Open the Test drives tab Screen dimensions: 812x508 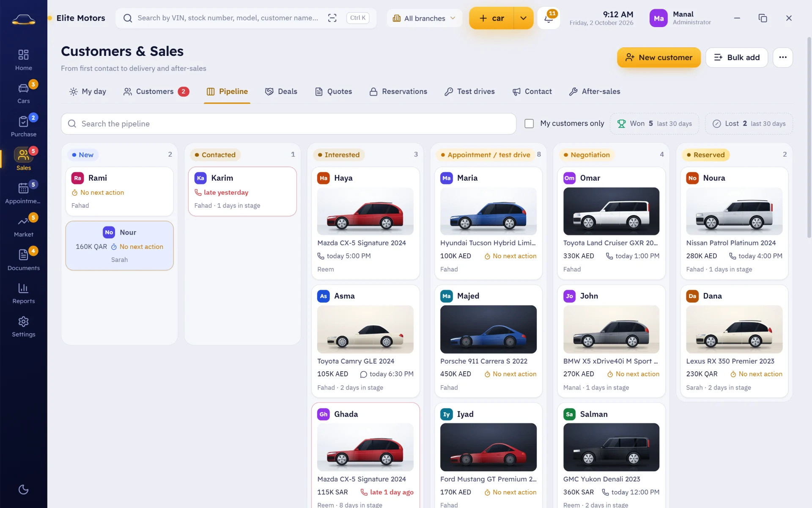point(469,91)
